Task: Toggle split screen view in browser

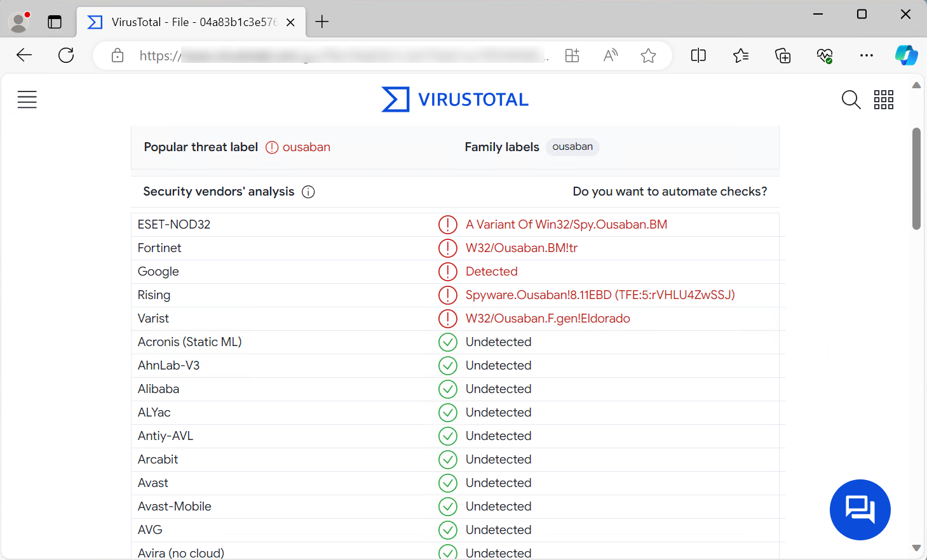Action: (x=698, y=56)
